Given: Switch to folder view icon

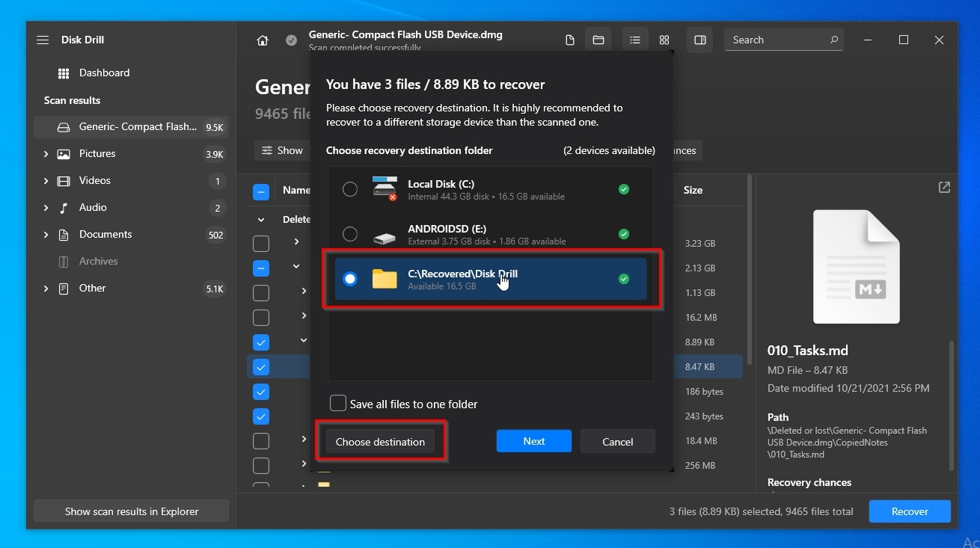Looking at the screenshot, I should (598, 40).
